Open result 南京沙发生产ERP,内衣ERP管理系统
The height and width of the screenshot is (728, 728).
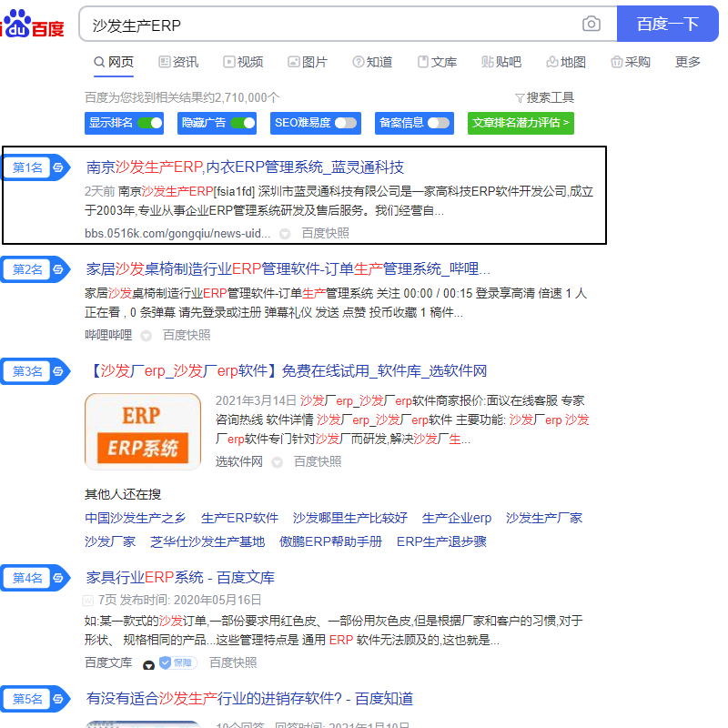pyautogui.click(x=245, y=167)
